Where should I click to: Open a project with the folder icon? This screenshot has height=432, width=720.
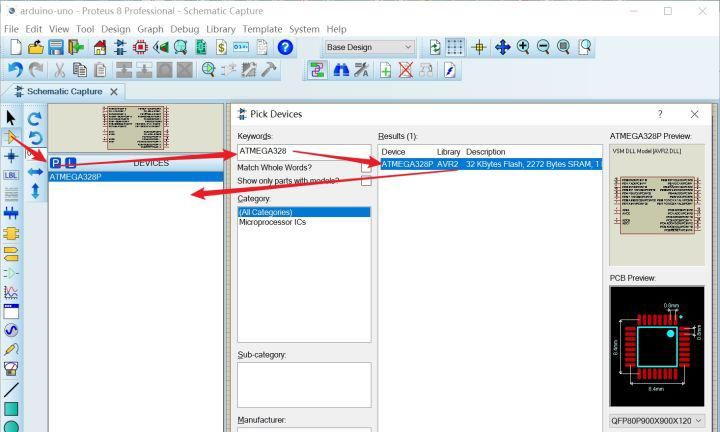coord(35,47)
